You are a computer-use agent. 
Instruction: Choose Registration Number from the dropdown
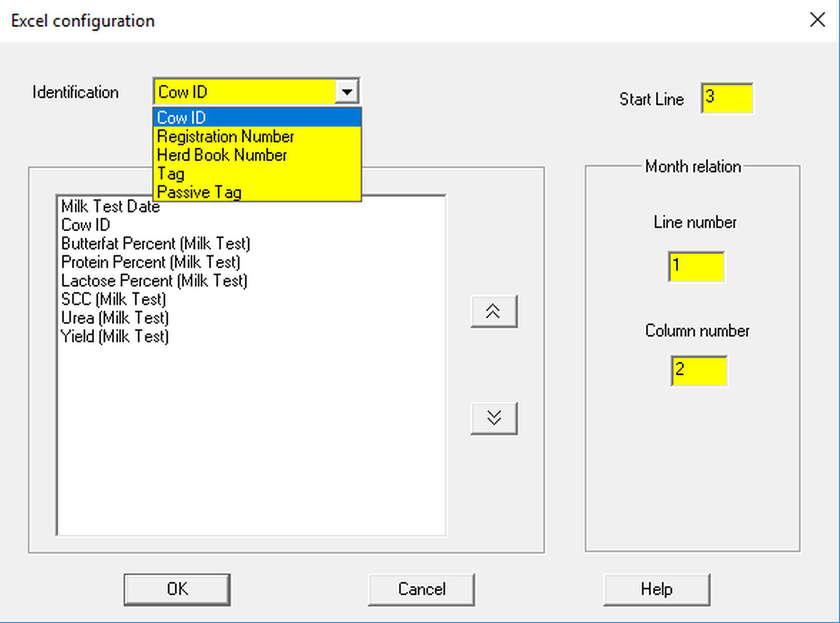257,136
